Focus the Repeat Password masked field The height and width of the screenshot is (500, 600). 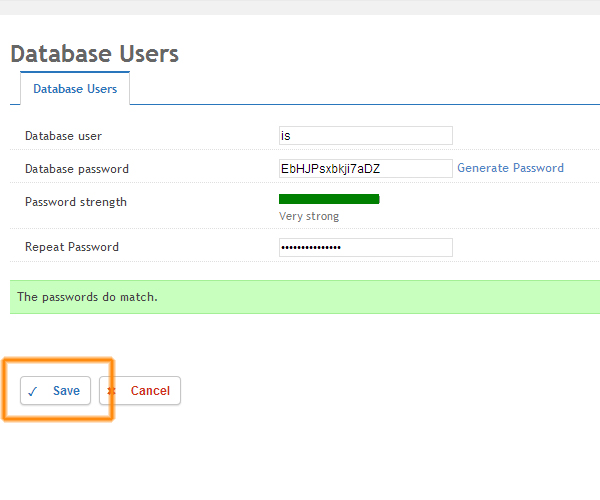pos(365,247)
